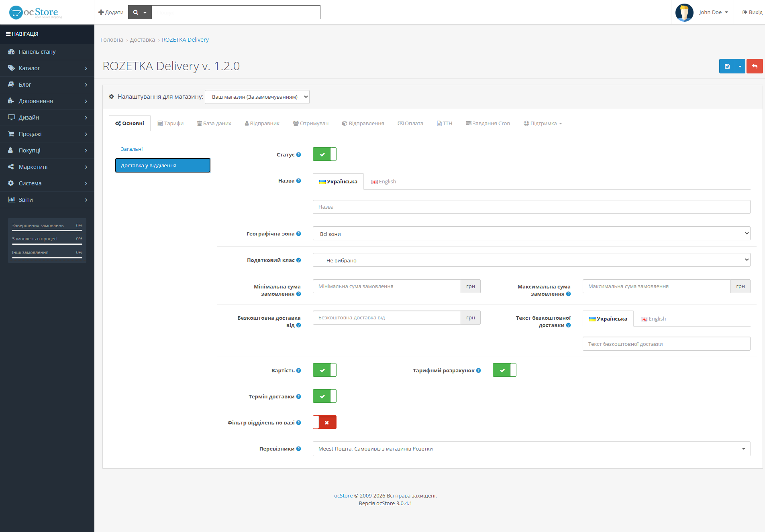The height and width of the screenshot is (532, 765).
Task: Click the Вихід logout link
Action: pos(752,12)
